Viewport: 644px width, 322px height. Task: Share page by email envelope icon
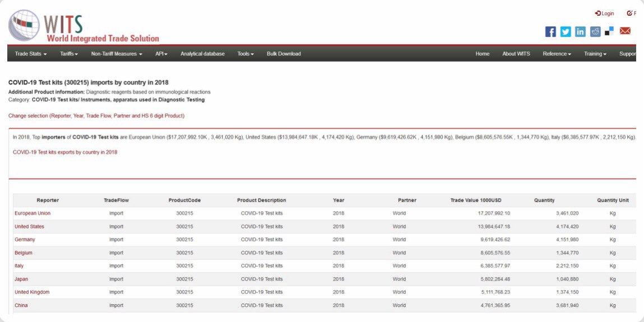pyautogui.click(x=625, y=31)
